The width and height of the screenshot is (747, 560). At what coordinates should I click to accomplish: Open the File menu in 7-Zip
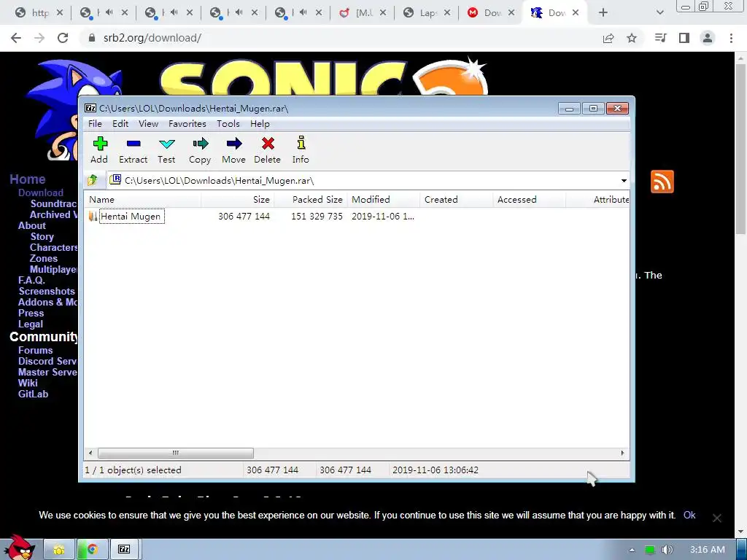pos(95,124)
